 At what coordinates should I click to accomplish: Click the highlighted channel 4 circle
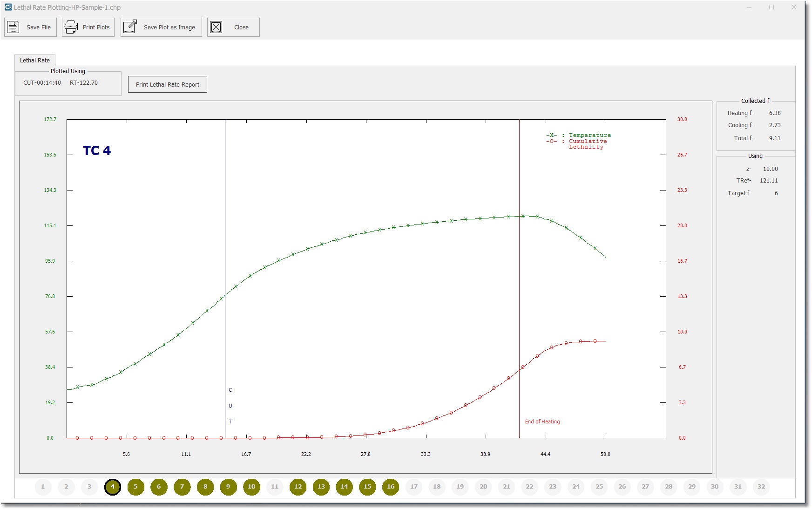[x=113, y=487]
